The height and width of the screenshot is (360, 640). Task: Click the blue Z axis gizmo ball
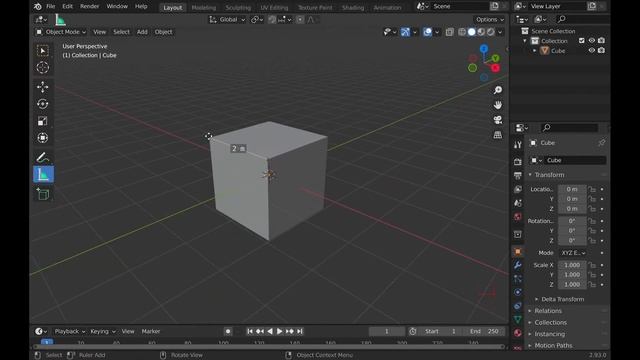point(484,49)
